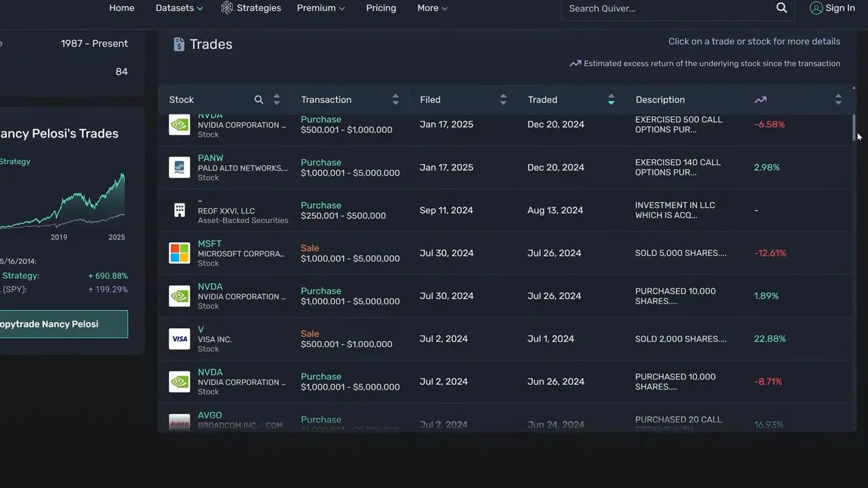Select the Microsoft logo in MSFT row
Screen dimensions: 868x488
pos(179,252)
